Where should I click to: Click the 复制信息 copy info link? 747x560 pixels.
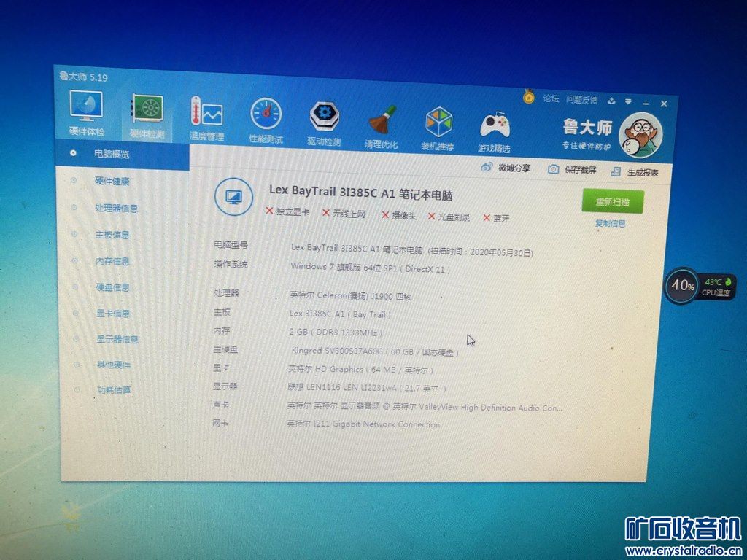click(x=611, y=223)
